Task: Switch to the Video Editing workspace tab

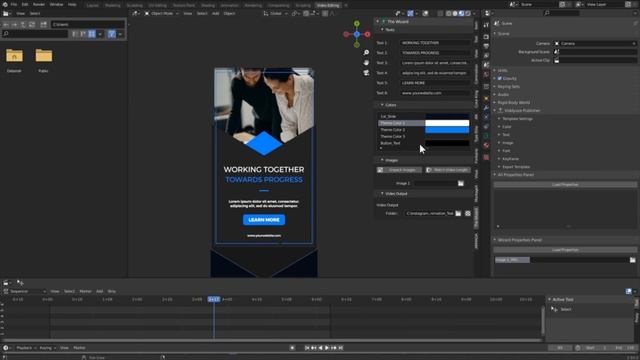Action: point(328,5)
